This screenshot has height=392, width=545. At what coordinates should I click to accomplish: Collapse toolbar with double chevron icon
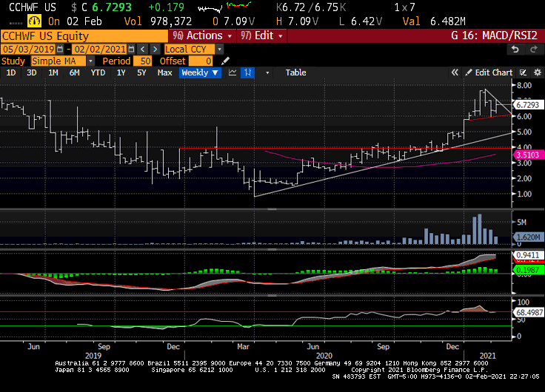(x=455, y=72)
